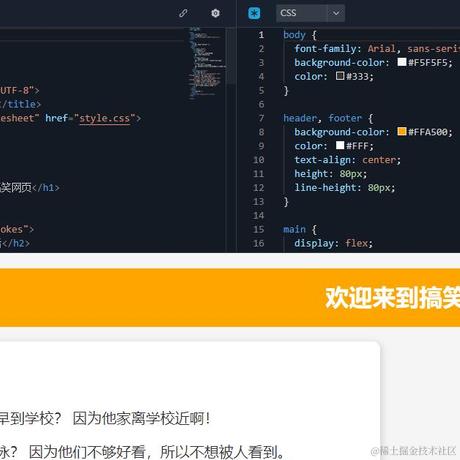Click the HTML editor minimap
460x460 pixels.
pos(207,63)
